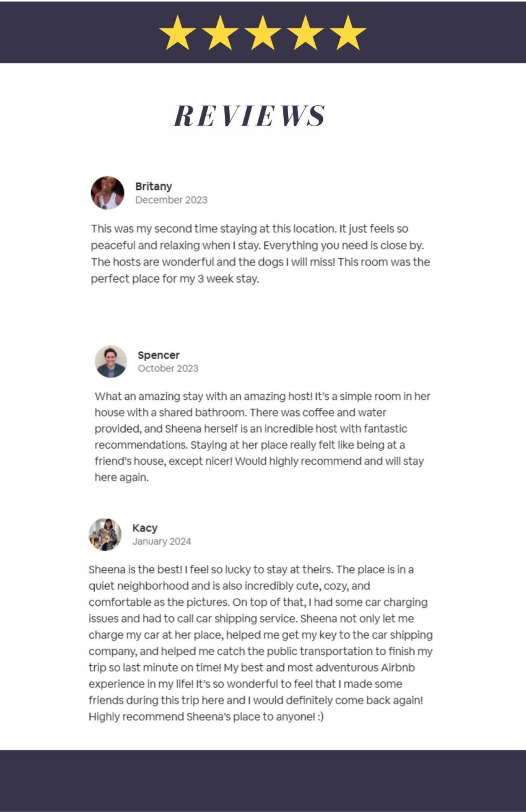Click the fourth yellow star
Viewport: 526px width, 812px height.
(305, 33)
